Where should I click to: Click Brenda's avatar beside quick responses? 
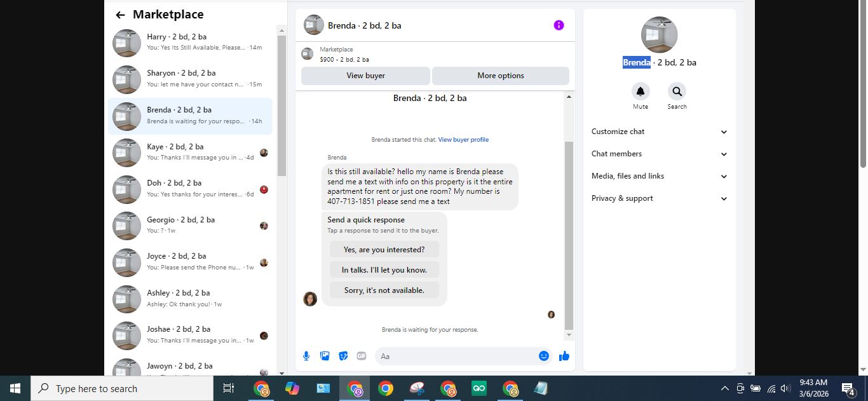[x=310, y=299]
